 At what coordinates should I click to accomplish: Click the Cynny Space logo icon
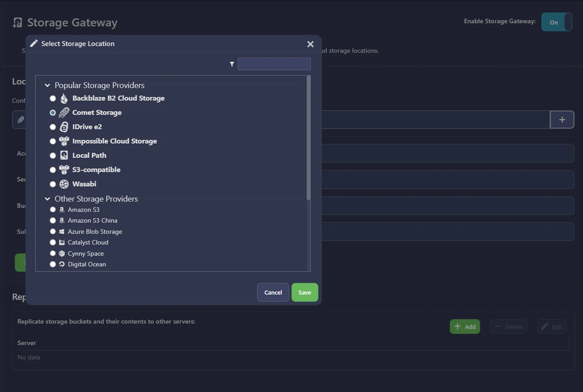(x=62, y=253)
